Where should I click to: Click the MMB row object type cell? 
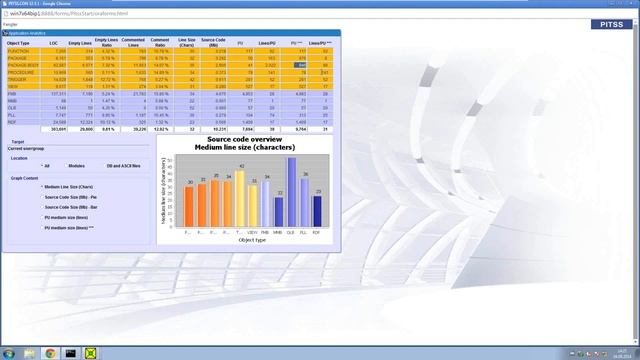(23, 101)
